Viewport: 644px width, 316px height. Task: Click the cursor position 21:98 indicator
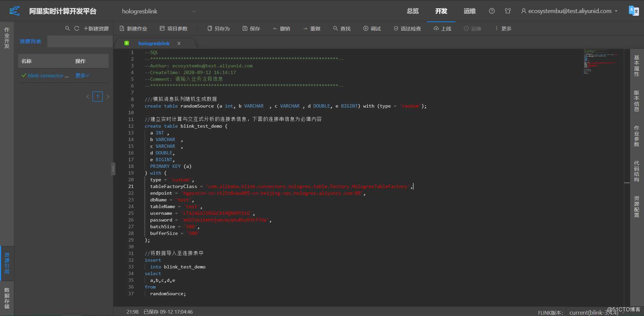pyautogui.click(x=132, y=312)
